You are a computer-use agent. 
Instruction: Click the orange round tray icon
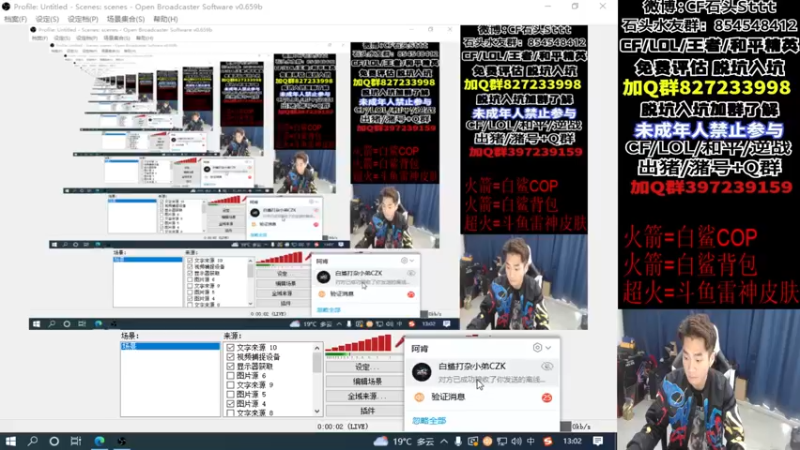pos(487,441)
